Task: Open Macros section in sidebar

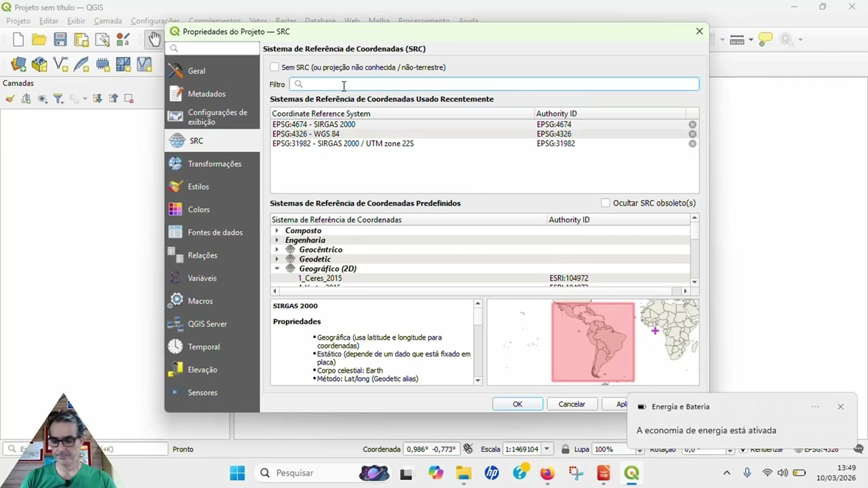Action: 212,301
